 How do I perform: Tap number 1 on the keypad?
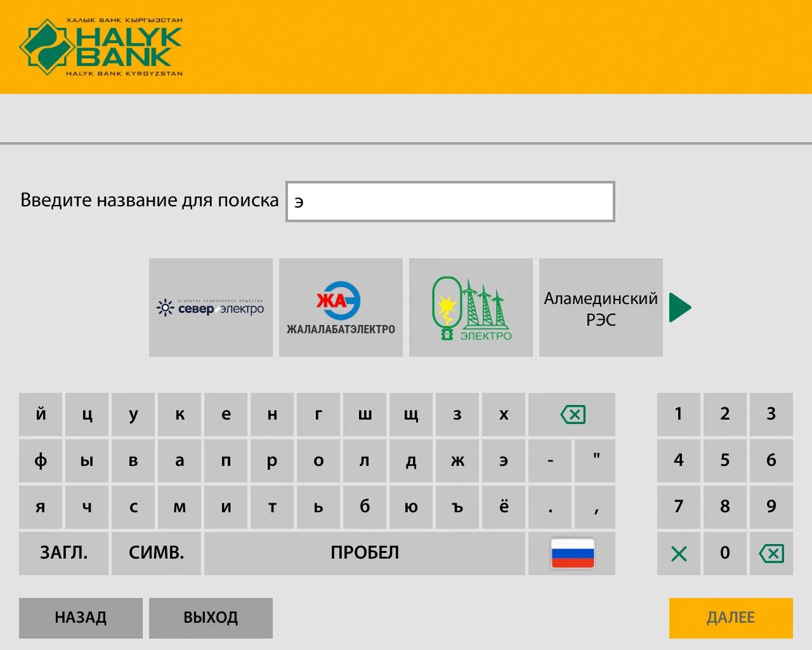pos(679,415)
